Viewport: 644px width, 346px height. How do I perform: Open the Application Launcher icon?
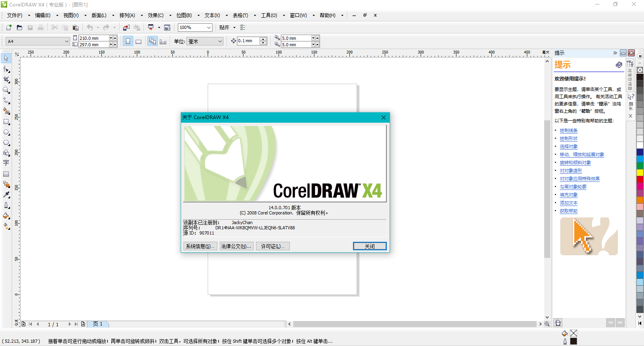tap(151, 27)
